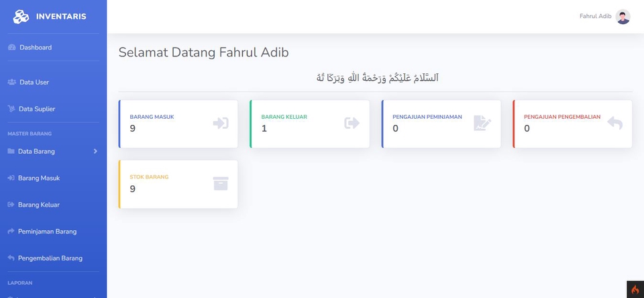Click the Inventaris logo icon
This screenshot has height=298, width=644.
point(21,17)
